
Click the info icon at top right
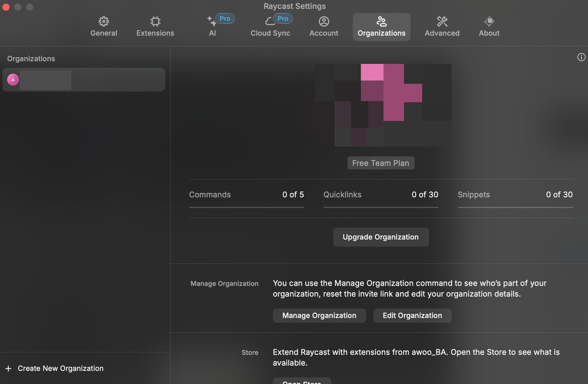(x=581, y=57)
